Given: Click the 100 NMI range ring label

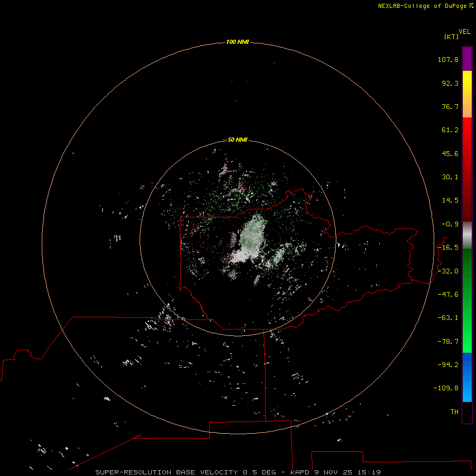Looking at the screenshot, I should coord(237,42).
